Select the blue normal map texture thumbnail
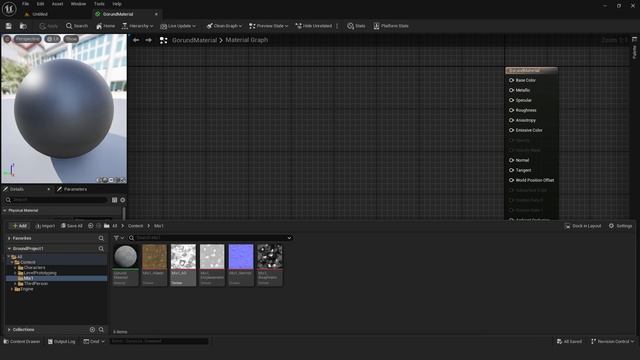This screenshot has width=640, height=360. point(241,257)
